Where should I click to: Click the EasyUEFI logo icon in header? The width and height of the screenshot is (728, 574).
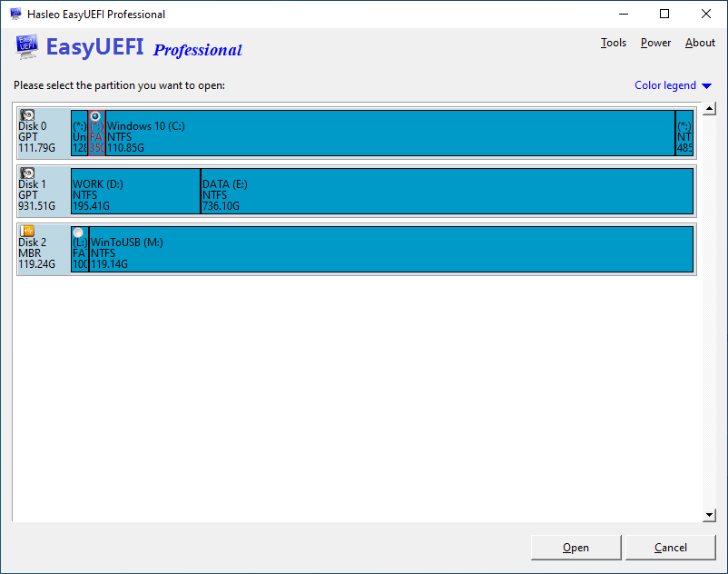[x=26, y=47]
